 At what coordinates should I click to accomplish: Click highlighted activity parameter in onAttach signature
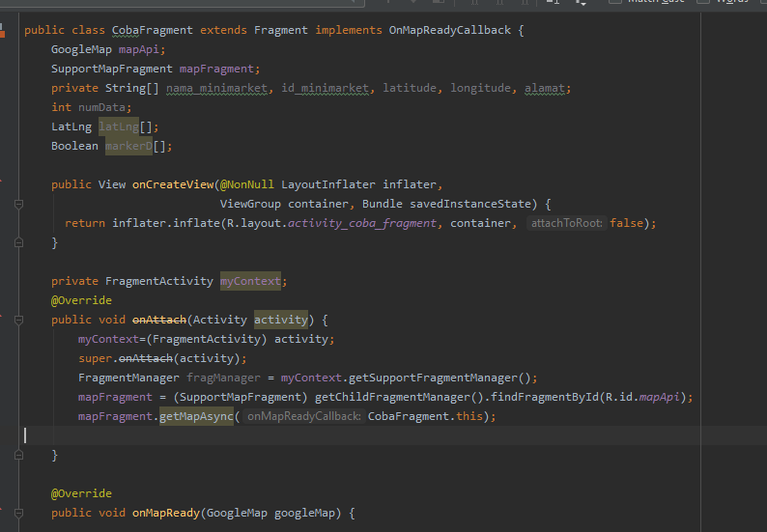[281, 320]
